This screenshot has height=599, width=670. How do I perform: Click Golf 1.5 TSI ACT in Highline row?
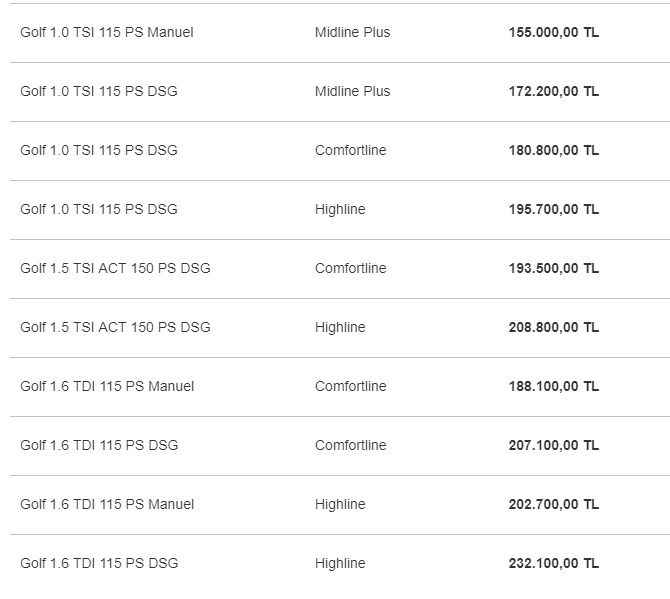coord(115,327)
